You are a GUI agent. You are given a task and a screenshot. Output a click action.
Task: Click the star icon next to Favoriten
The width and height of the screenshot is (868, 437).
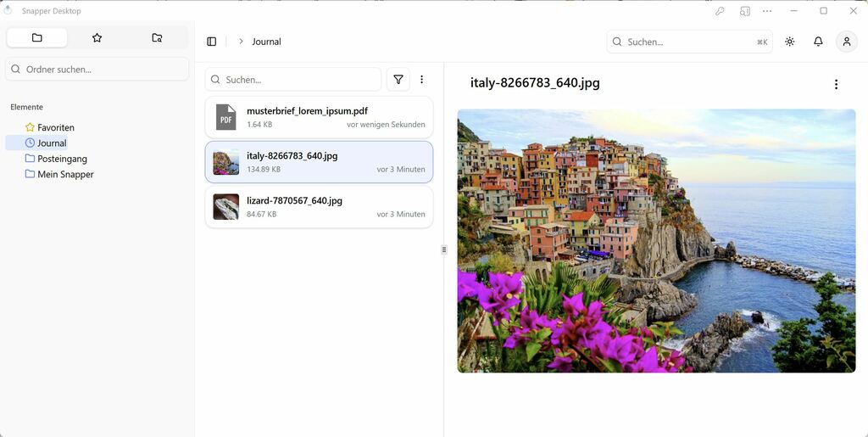coord(30,127)
